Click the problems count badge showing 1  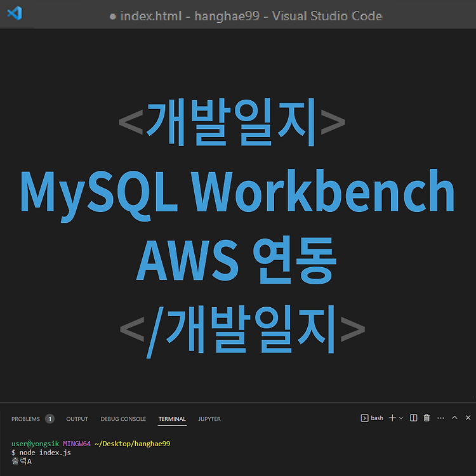[50, 419]
